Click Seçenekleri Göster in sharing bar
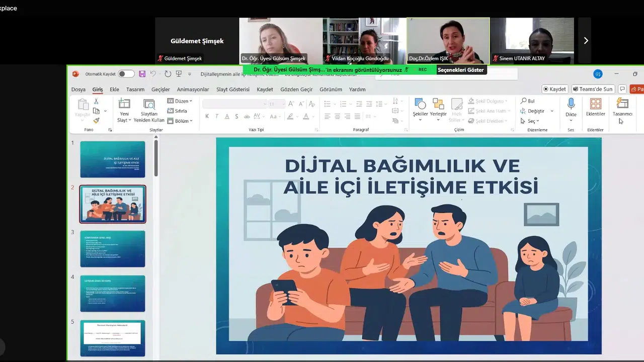This screenshot has width=644, height=362. [460, 70]
